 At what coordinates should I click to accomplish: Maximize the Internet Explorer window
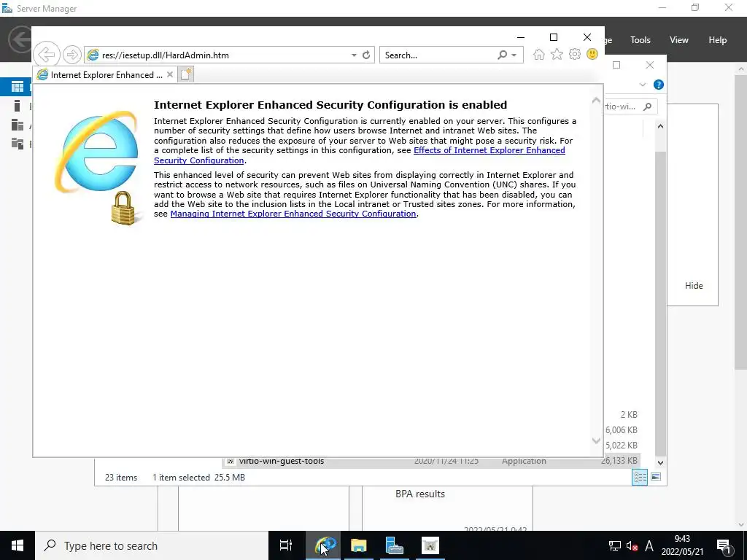coord(554,37)
